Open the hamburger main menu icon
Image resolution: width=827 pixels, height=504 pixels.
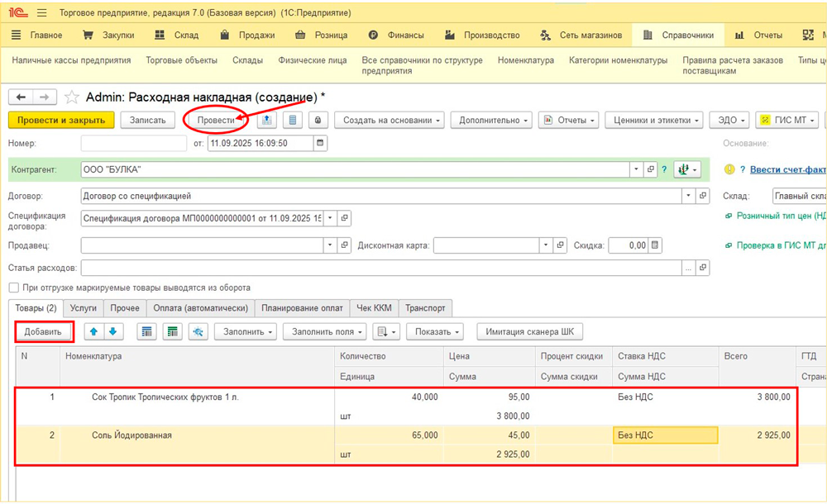click(x=42, y=13)
